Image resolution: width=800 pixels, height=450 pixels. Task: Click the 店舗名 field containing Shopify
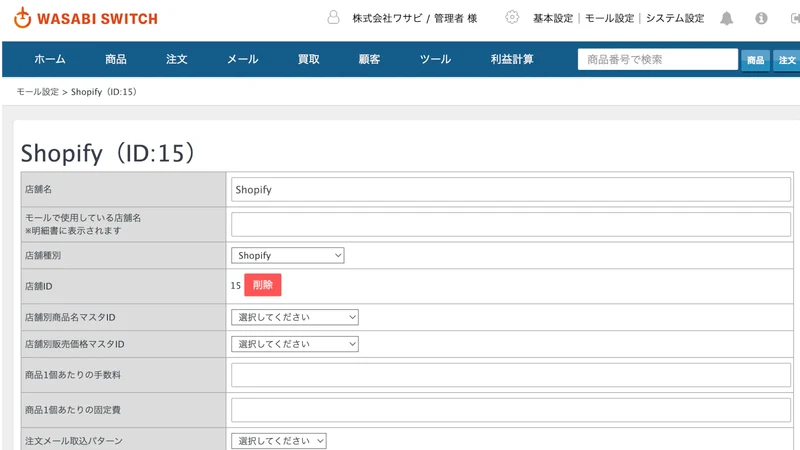click(x=511, y=189)
